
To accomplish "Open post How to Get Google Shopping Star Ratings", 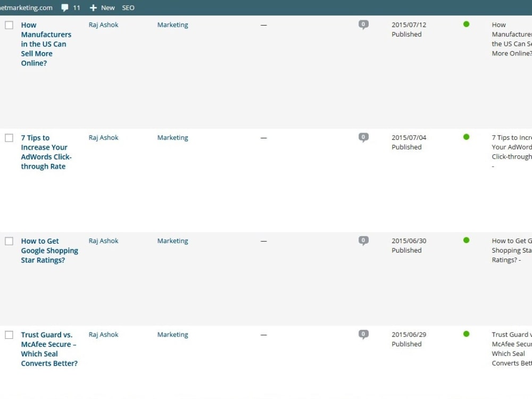I will (x=49, y=251).
